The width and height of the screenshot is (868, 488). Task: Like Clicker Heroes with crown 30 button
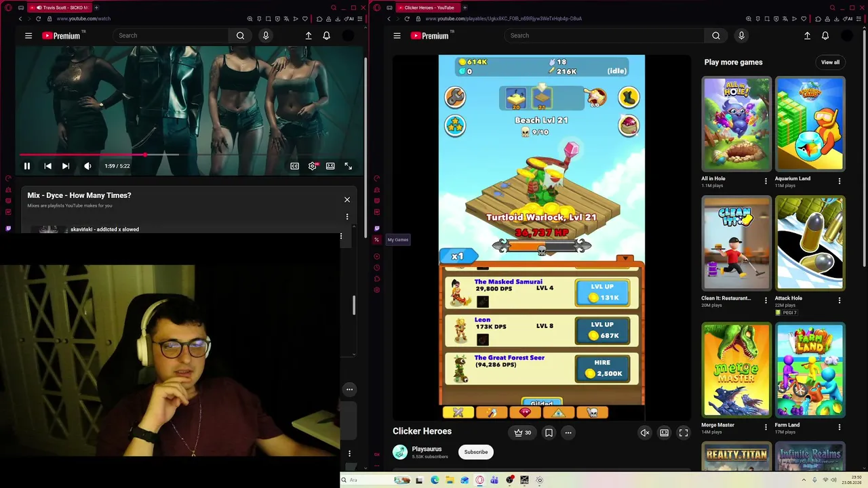[522, 432]
